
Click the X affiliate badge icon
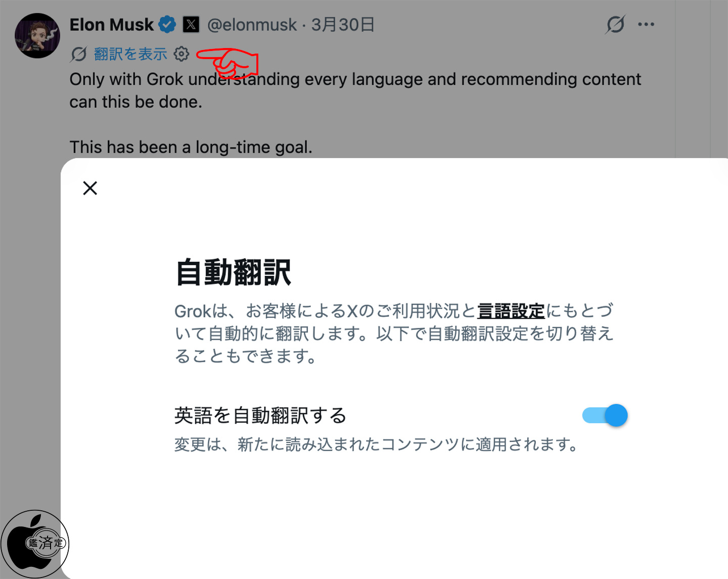click(x=191, y=24)
